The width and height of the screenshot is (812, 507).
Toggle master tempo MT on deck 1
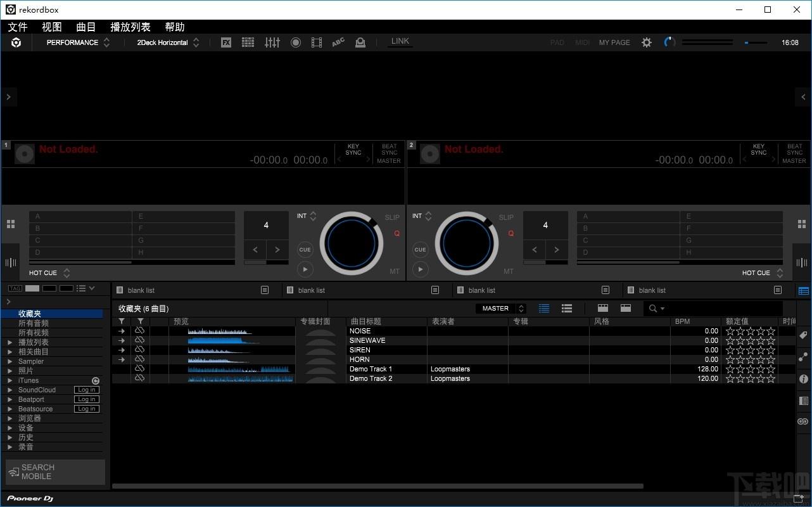(395, 271)
